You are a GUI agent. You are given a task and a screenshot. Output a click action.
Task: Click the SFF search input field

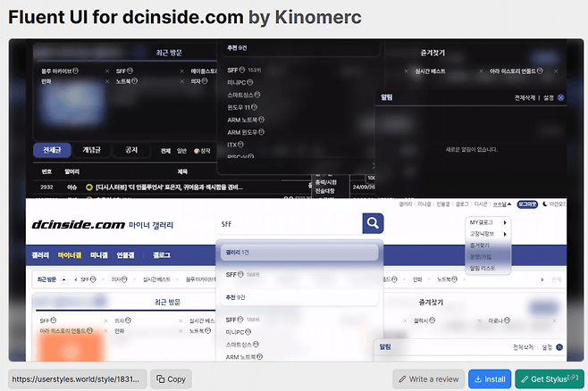[x=288, y=223]
